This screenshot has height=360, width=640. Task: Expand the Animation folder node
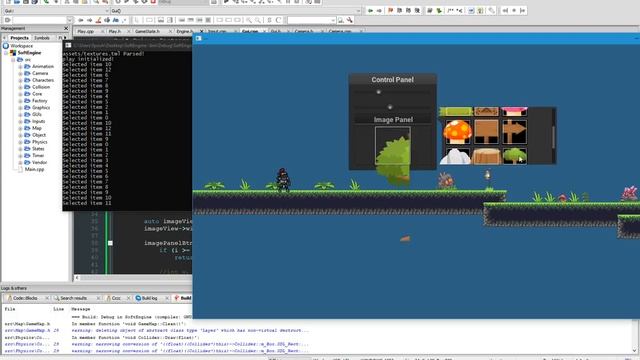click(20, 67)
